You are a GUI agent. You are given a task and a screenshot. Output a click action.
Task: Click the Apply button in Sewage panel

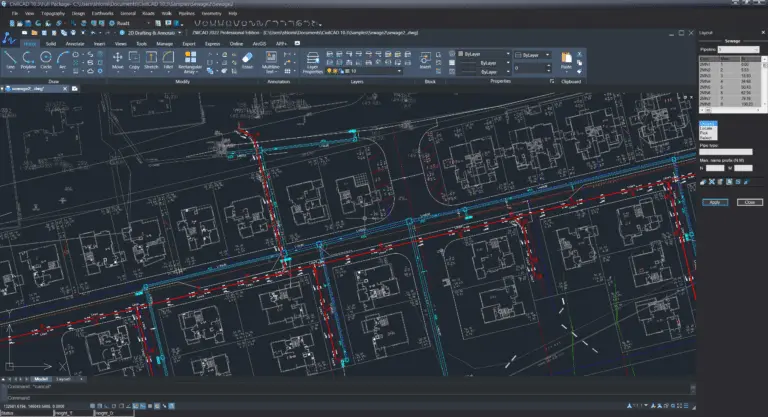[715, 202]
